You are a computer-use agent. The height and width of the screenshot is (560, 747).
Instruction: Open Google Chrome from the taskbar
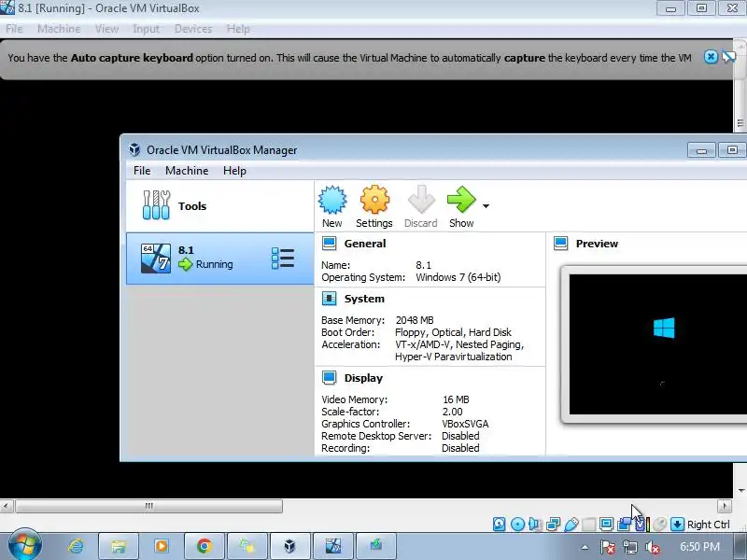[204, 546]
